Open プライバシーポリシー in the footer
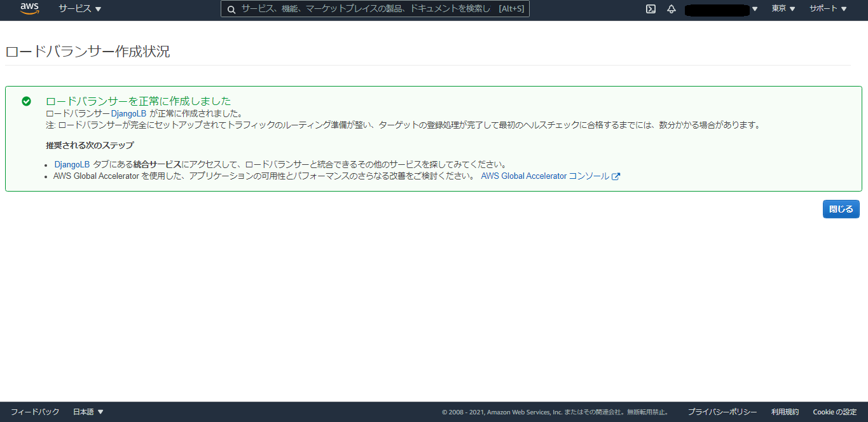This screenshot has height=422, width=868. pyautogui.click(x=722, y=411)
